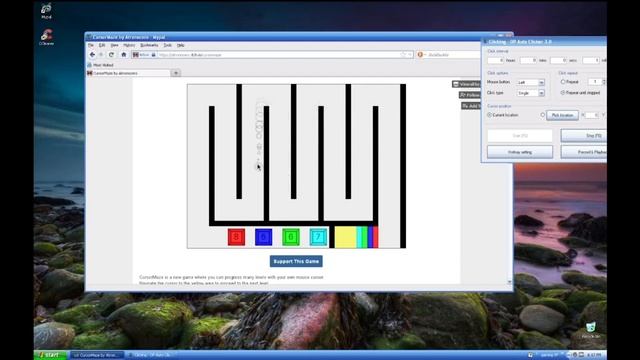This screenshot has height=360, width=640.
Task: Open the CCleaner desktop shortcut
Action: pyautogui.click(x=47, y=37)
